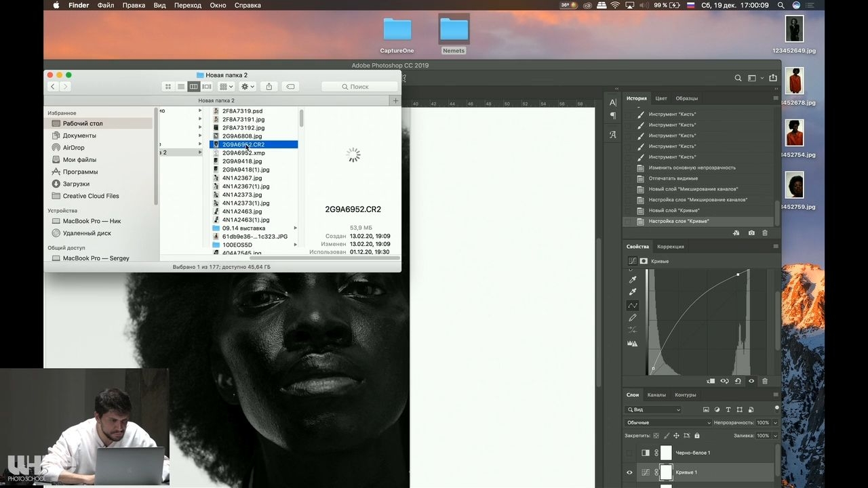Open AirDrop in Finder sidebar
868x488 pixels.
[73, 148]
